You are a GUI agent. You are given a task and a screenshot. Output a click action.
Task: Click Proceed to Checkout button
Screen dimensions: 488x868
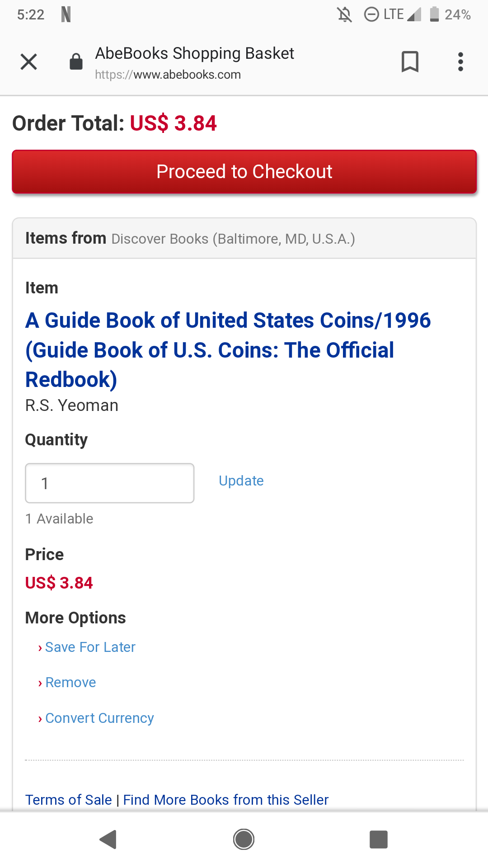tap(244, 172)
